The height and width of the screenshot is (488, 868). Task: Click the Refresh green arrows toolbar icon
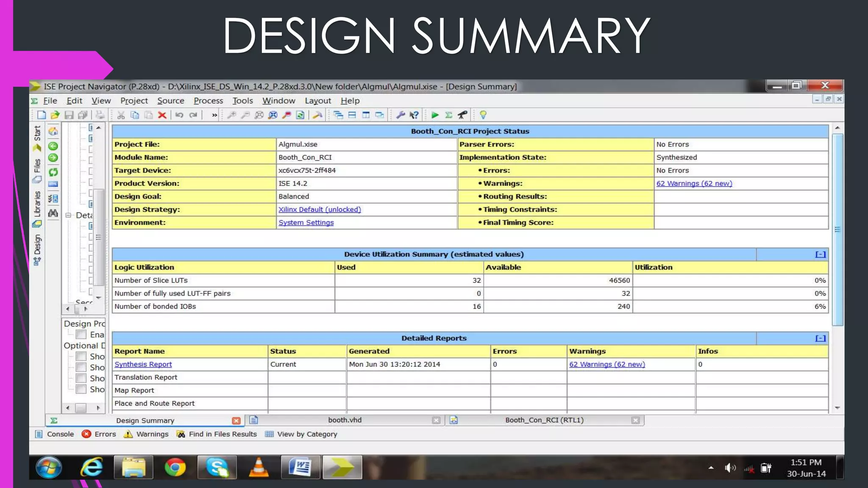(x=300, y=115)
